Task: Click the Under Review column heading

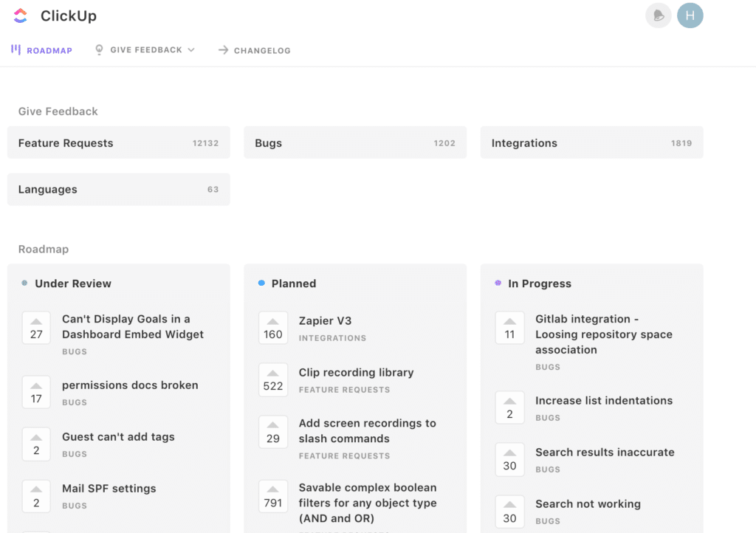Action: (73, 283)
